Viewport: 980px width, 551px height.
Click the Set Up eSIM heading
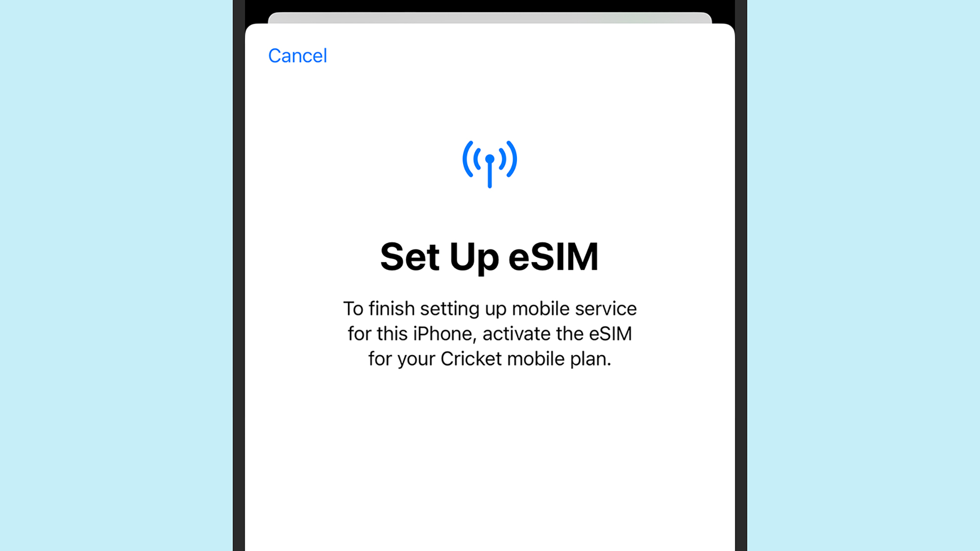[x=490, y=256]
